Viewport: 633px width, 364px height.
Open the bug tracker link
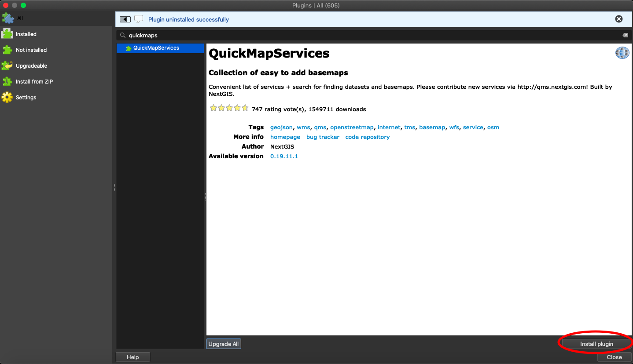tap(323, 137)
